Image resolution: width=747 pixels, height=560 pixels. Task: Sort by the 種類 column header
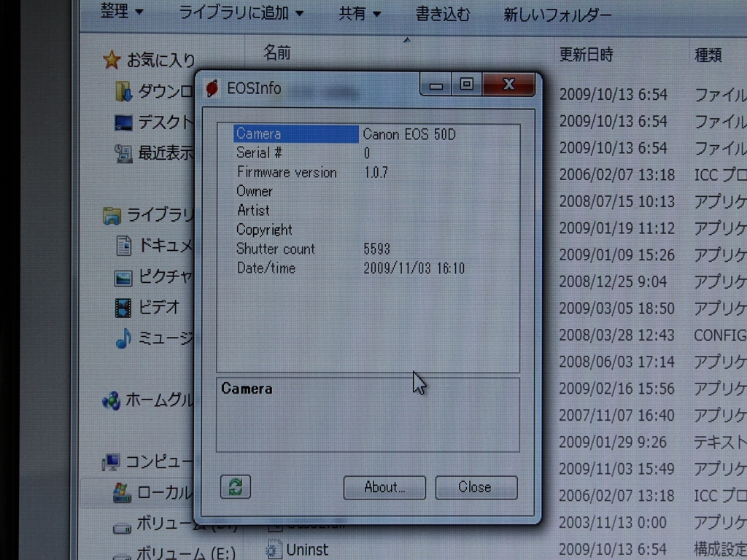[x=708, y=55]
